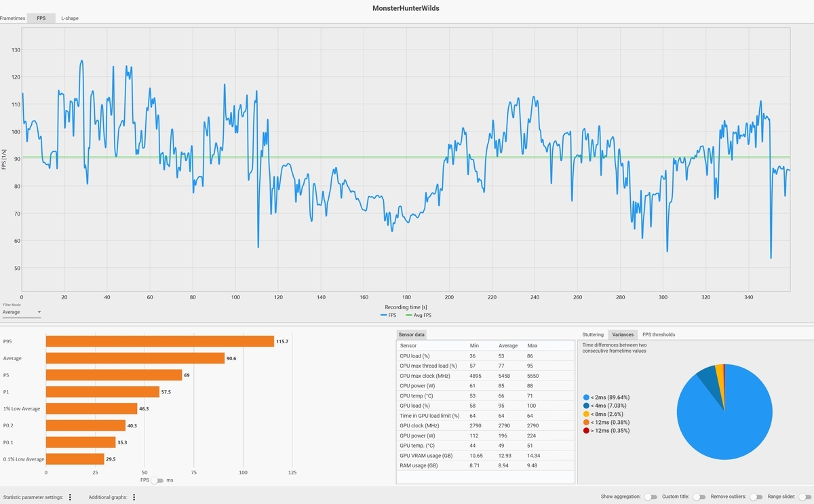Click the blue FPS legend marker
This screenshot has width=814, height=504.
384,315
